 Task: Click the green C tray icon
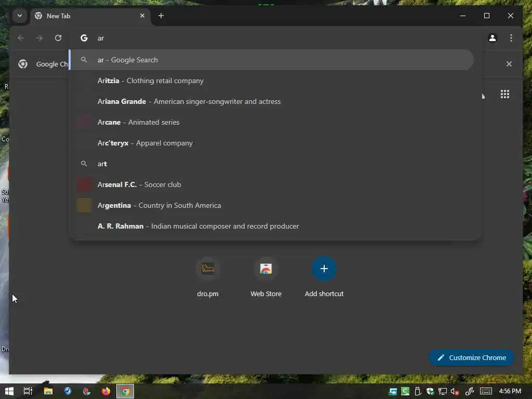point(405,391)
